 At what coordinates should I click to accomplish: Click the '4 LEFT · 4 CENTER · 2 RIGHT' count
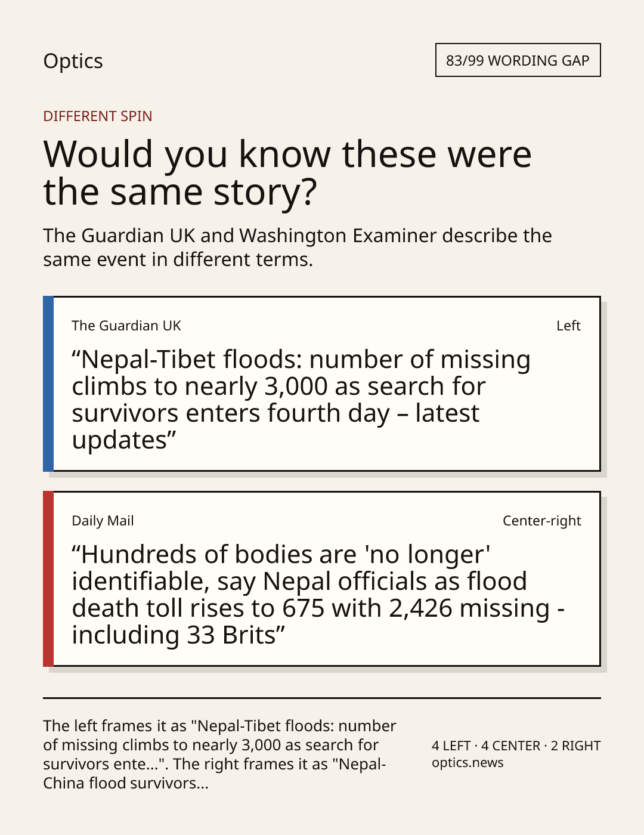pyautogui.click(x=516, y=746)
